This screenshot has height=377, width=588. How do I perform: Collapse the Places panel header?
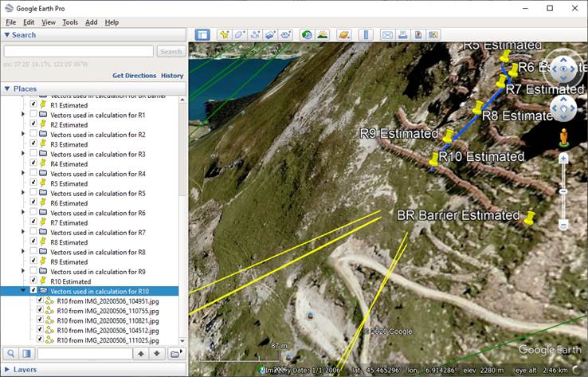pyautogui.click(x=93, y=89)
